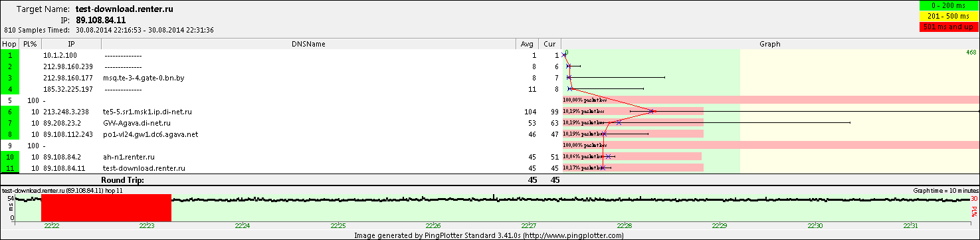
Task: Click the IP column header
Action: point(70,44)
